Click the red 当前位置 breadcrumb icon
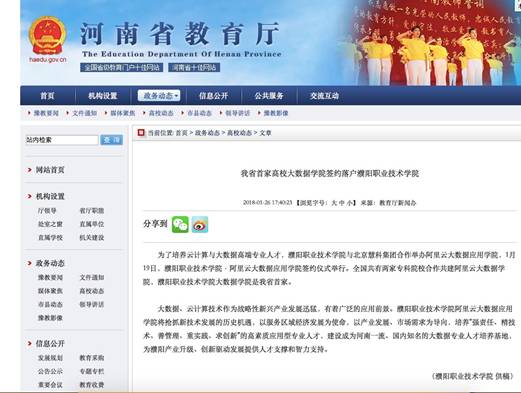 pos(141,133)
